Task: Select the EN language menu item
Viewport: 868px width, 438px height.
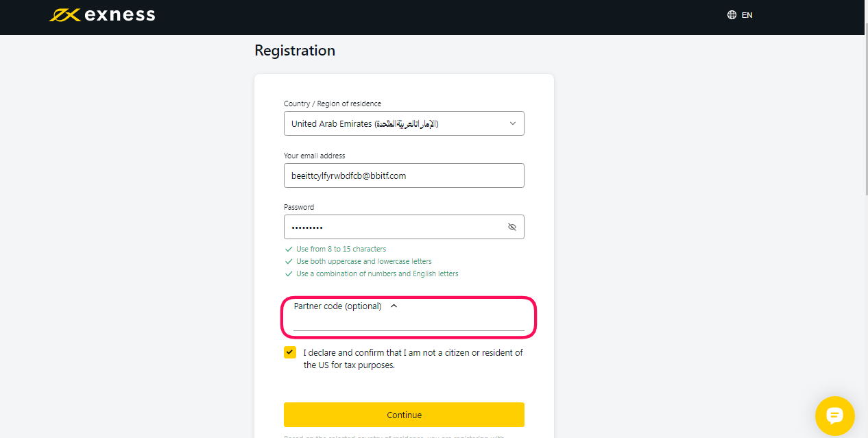Action: (x=747, y=14)
